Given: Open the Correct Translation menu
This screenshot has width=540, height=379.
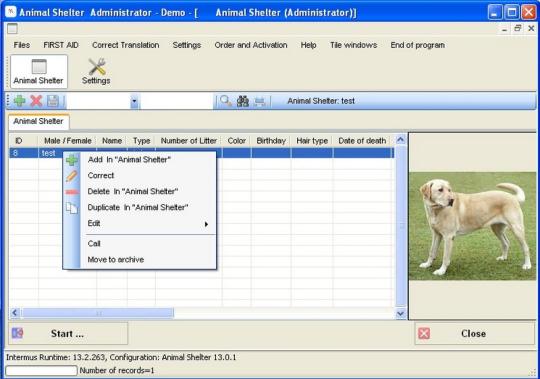Looking at the screenshot, I should point(126,45).
